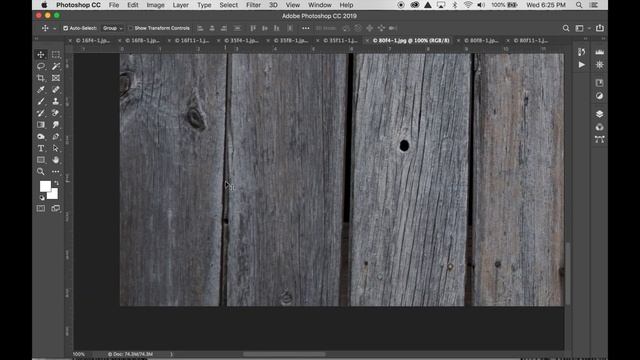Open the Layer menu
This screenshot has height=360, width=640.
tap(180, 5)
